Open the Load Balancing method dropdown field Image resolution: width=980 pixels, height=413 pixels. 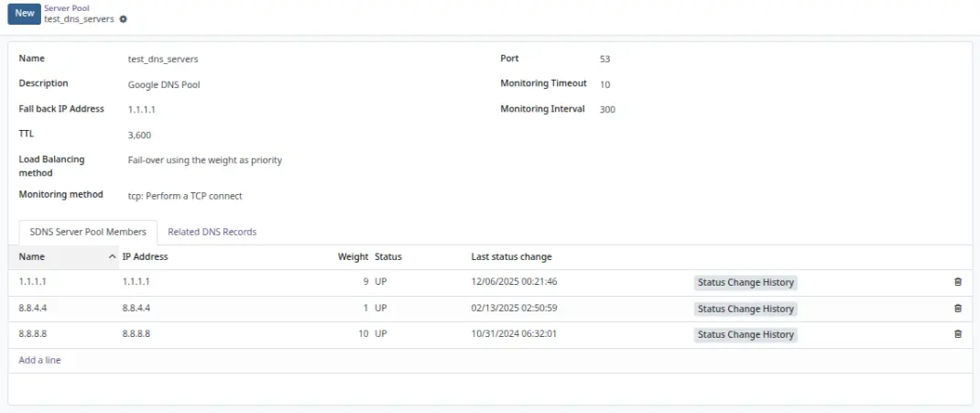(205, 160)
